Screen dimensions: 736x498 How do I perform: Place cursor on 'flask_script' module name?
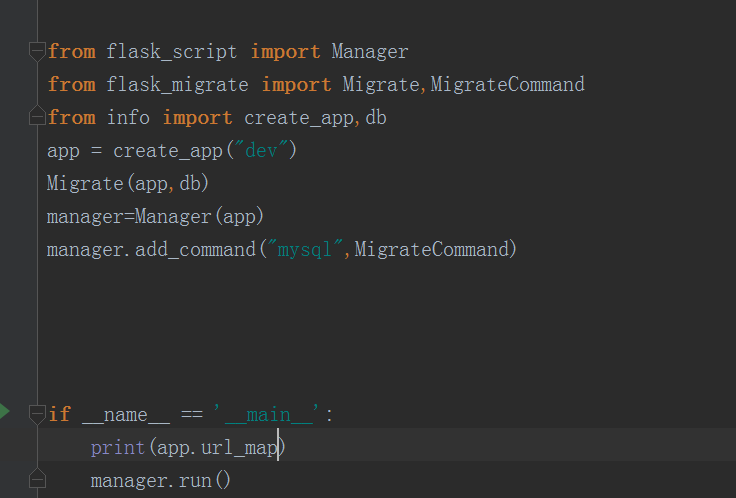click(x=173, y=51)
